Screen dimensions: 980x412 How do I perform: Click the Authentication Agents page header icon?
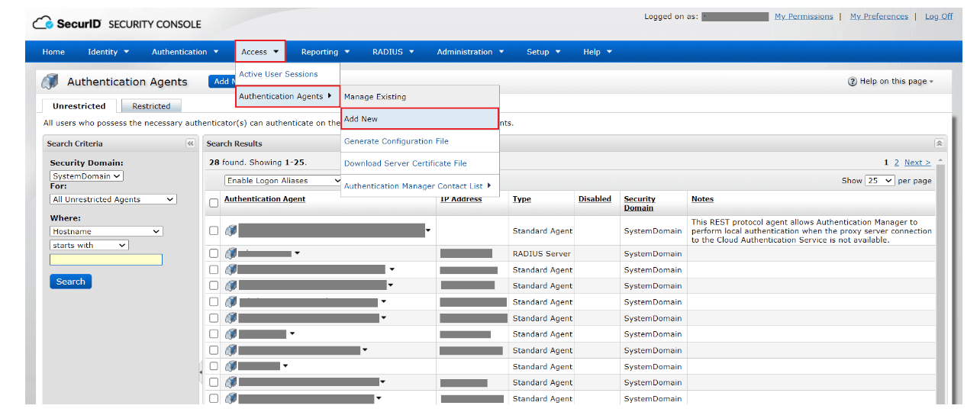pos(50,82)
